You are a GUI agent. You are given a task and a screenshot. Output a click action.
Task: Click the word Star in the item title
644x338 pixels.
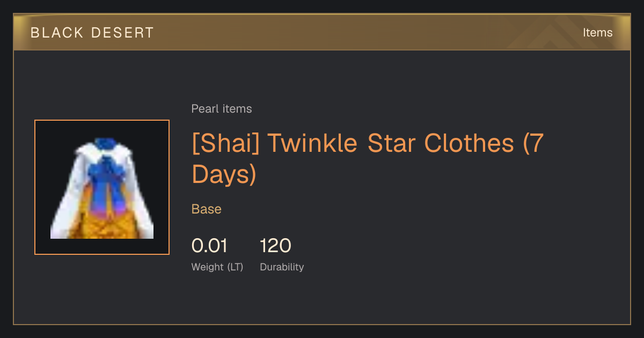[391, 143]
